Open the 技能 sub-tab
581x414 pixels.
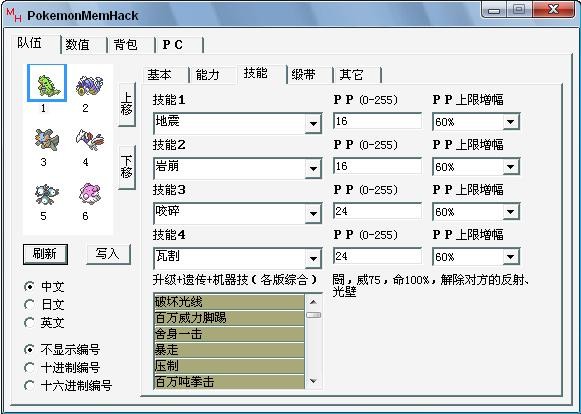[x=261, y=73]
